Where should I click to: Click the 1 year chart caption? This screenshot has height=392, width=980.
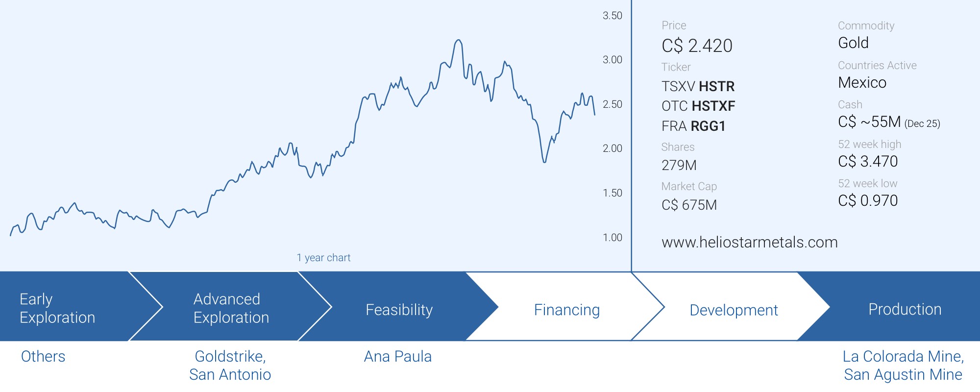(323, 258)
